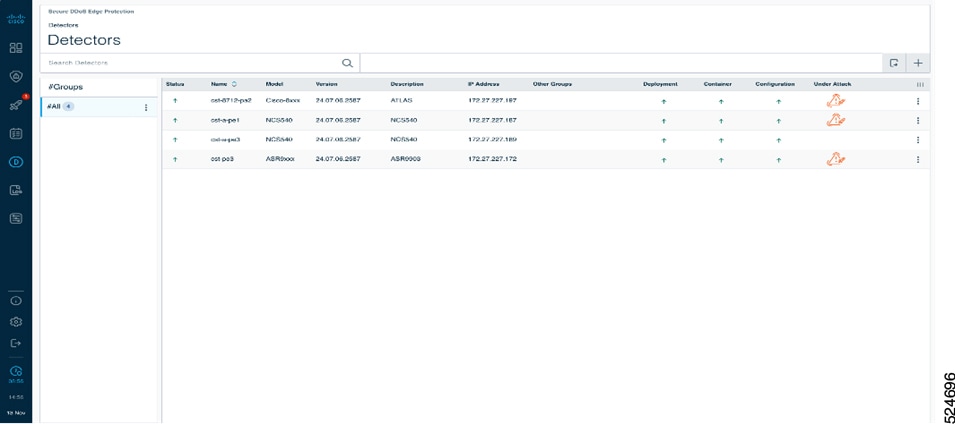Click the Under Attack icon for the ASR9xxx row
Screen dimensions: 955x424
pos(836,160)
